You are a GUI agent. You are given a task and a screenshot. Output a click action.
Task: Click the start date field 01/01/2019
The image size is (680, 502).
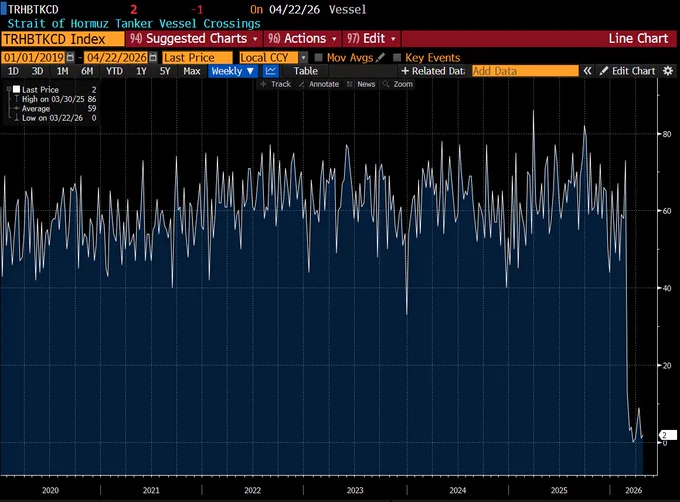click(33, 57)
